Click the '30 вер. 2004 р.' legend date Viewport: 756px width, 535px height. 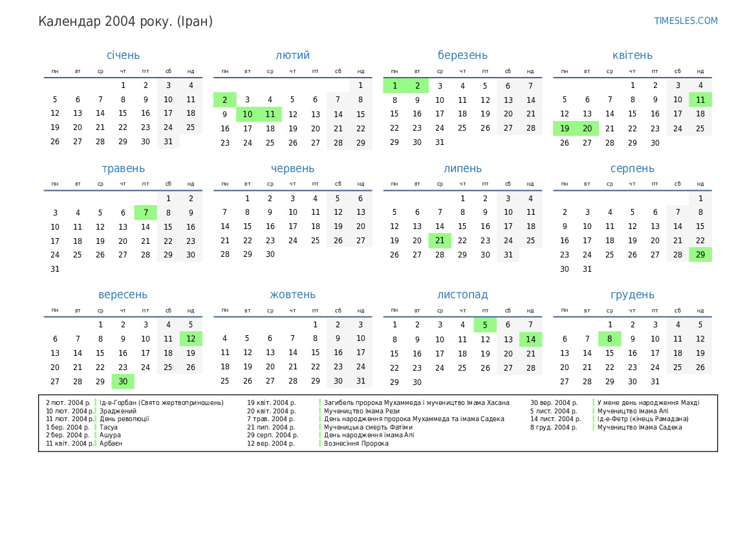554,403
